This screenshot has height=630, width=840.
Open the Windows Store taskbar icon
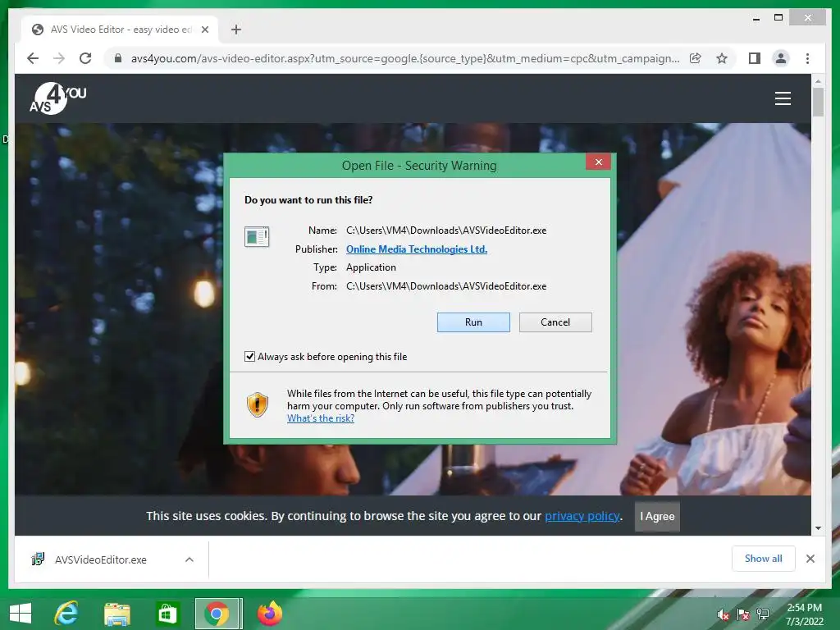click(167, 614)
